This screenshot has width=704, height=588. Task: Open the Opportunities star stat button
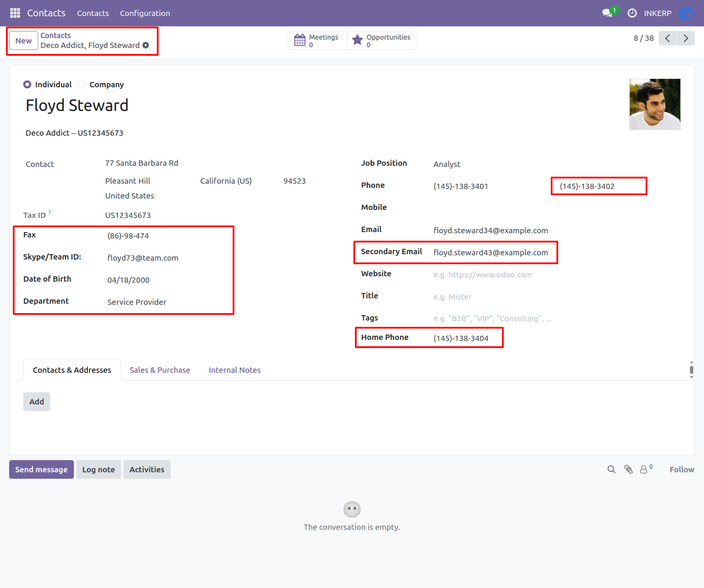coord(381,40)
